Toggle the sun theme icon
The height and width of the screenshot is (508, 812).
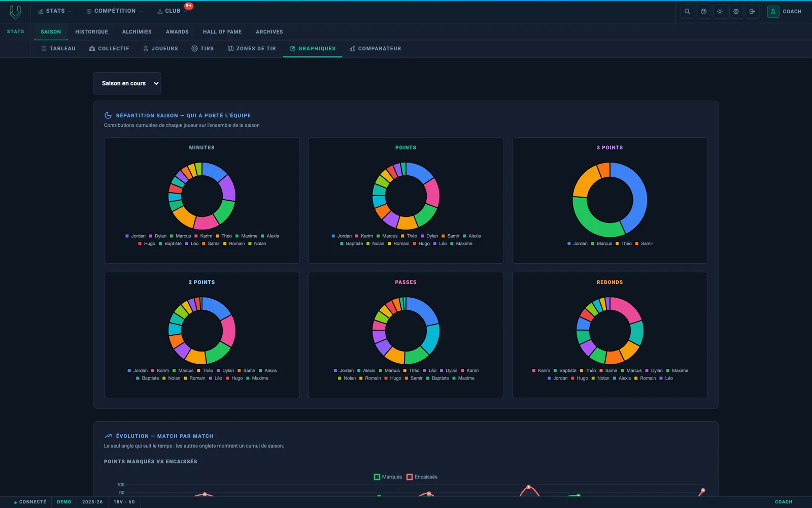[720, 11]
